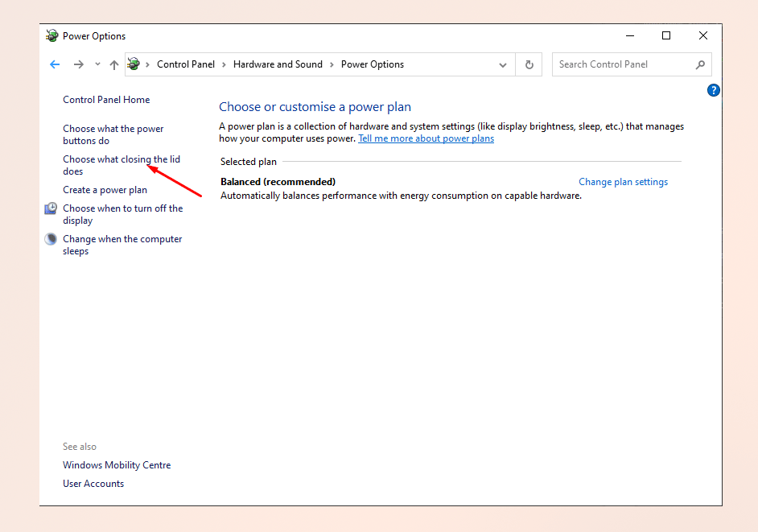Screen dimensions: 758x532
Task: Click the moon icon beside computer sleeps link
Action: pyautogui.click(x=51, y=239)
